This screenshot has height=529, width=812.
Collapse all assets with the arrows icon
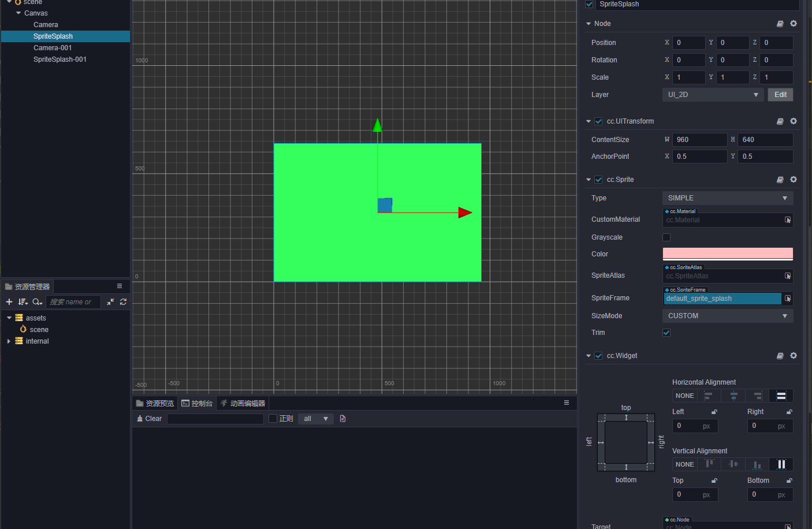coord(110,302)
